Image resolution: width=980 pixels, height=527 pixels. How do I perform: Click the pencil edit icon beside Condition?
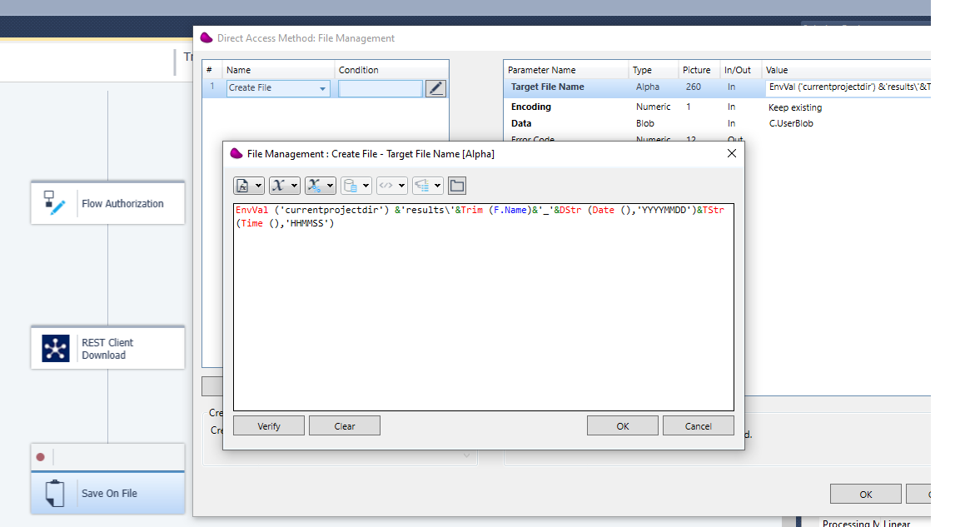tap(435, 87)
